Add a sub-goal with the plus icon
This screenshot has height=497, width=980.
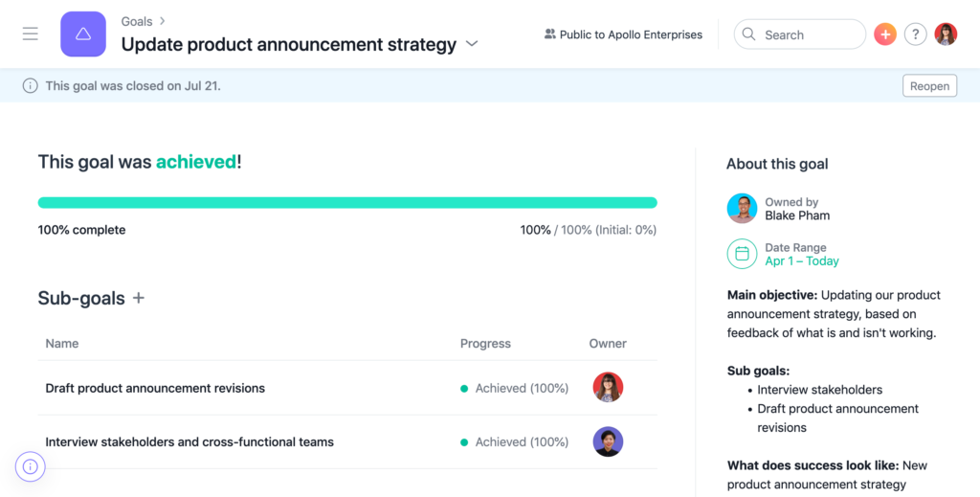pos(139,298)
